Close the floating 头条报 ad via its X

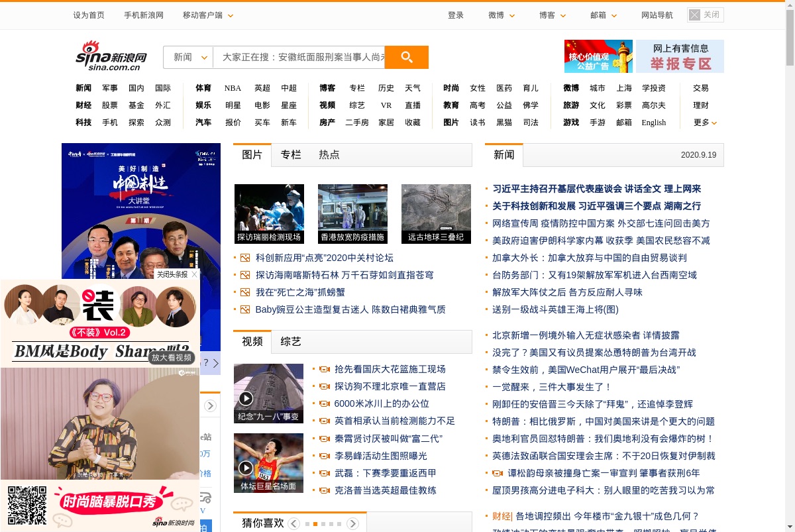[x=195, y=274]
